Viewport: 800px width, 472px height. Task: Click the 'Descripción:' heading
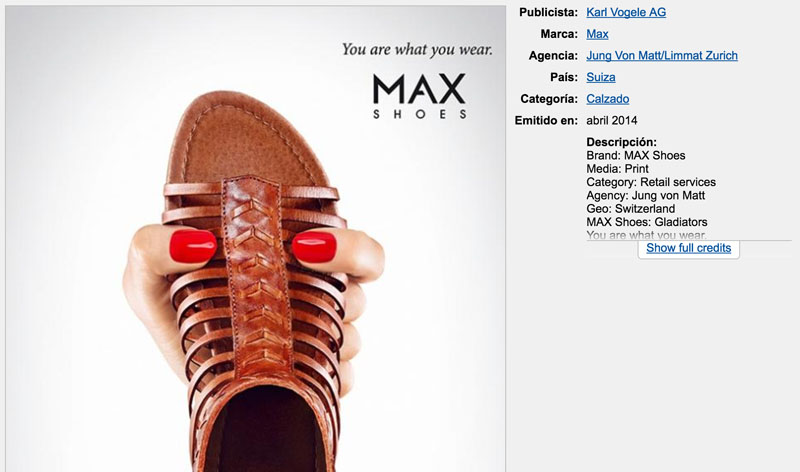(x=621, y=142)
